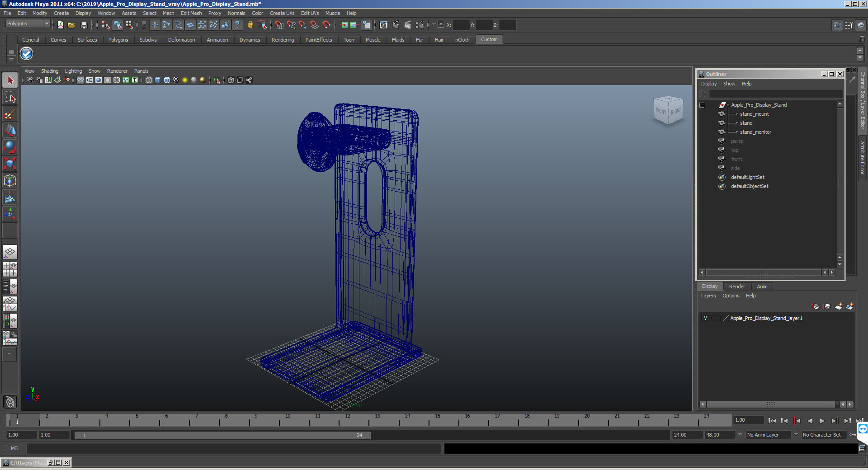Select the arrow Select tool in toolbox
The height and width of the screenshot is (470, 868).
(10, 80)
